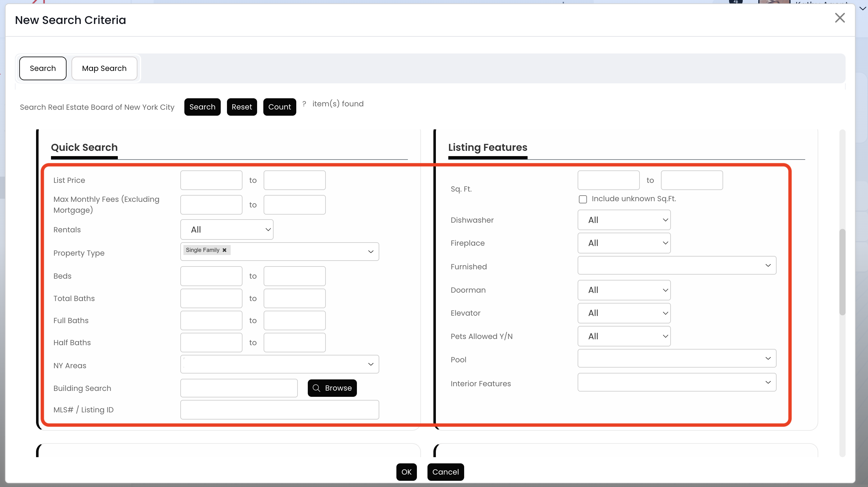Close the New Search Criteria dialog
Image resolution: width=868 pixels, height=487 pixels.
tap(840, 18)
